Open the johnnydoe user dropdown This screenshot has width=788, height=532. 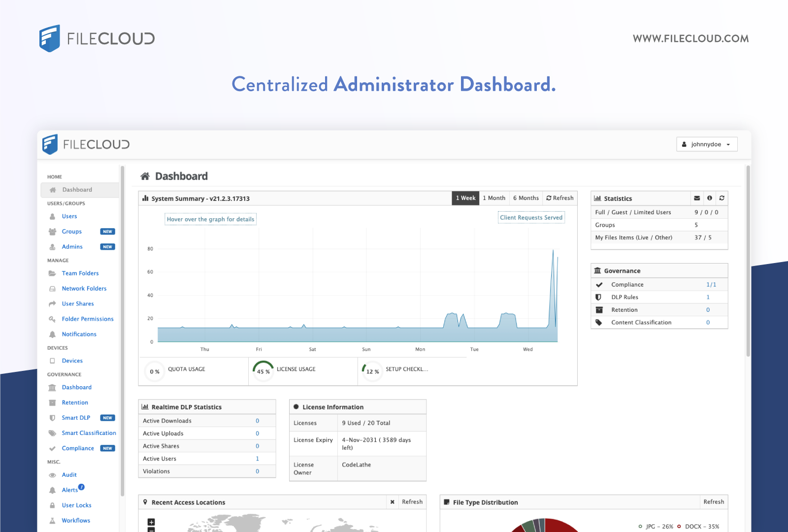[x=707, y=144]
